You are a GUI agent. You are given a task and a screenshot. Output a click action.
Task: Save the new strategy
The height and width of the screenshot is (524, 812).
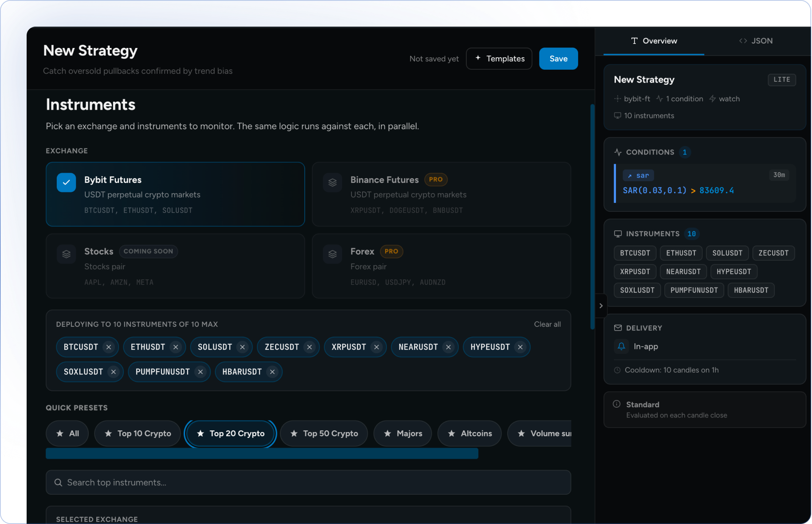559,59
